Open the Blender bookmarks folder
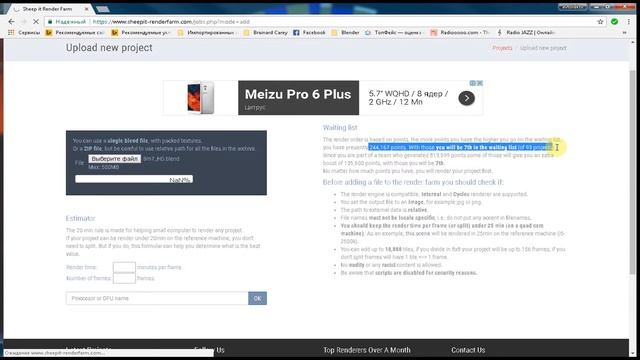The width and height of the screenshot is (640, 360). point(345,32)
